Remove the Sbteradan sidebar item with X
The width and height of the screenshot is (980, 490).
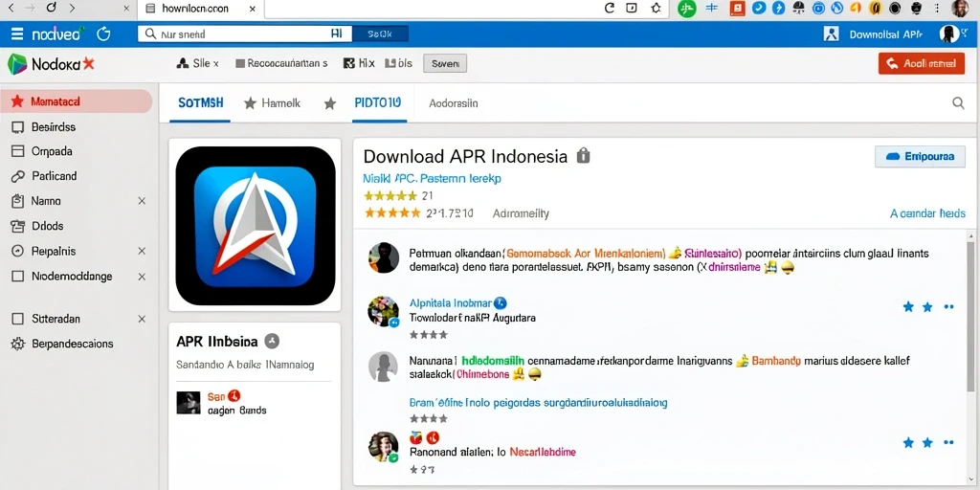click(142, 319)
